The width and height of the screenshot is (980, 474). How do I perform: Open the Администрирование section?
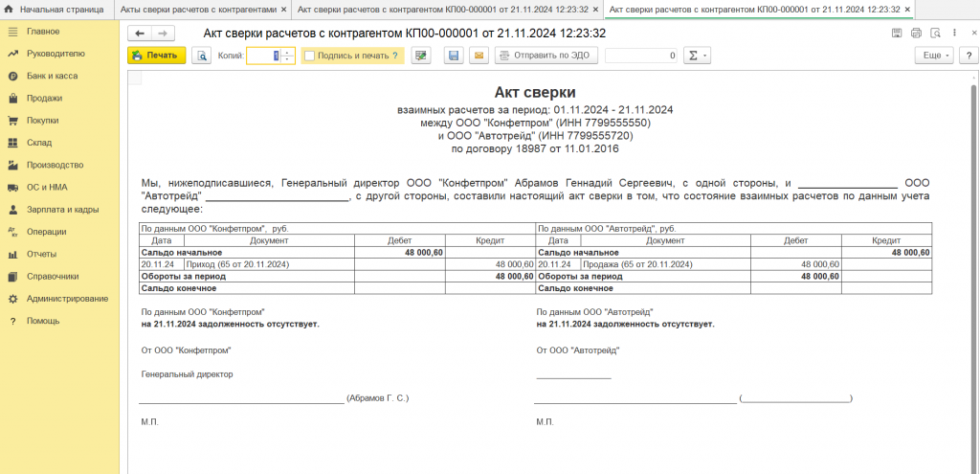pyautogui.click(x=67, y=298)
